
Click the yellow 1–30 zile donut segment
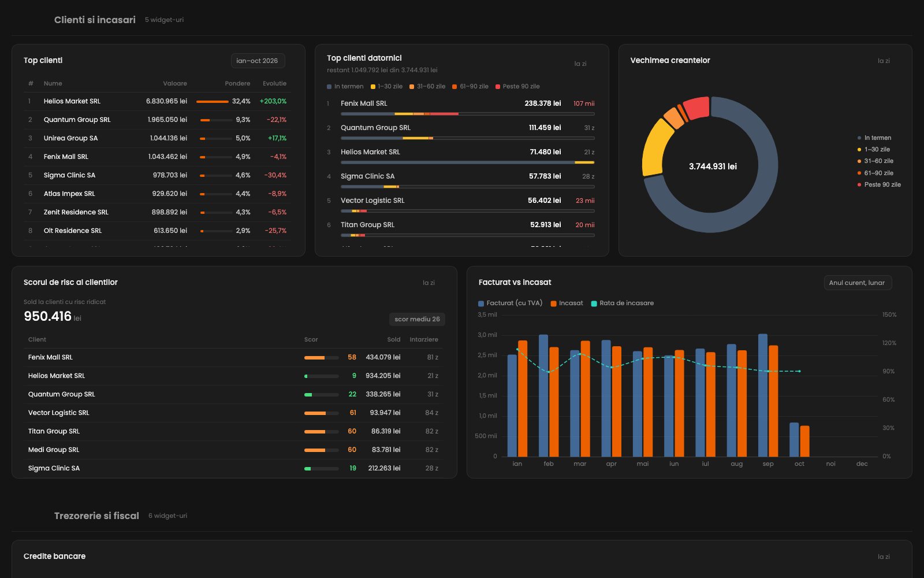click(657, 148)
